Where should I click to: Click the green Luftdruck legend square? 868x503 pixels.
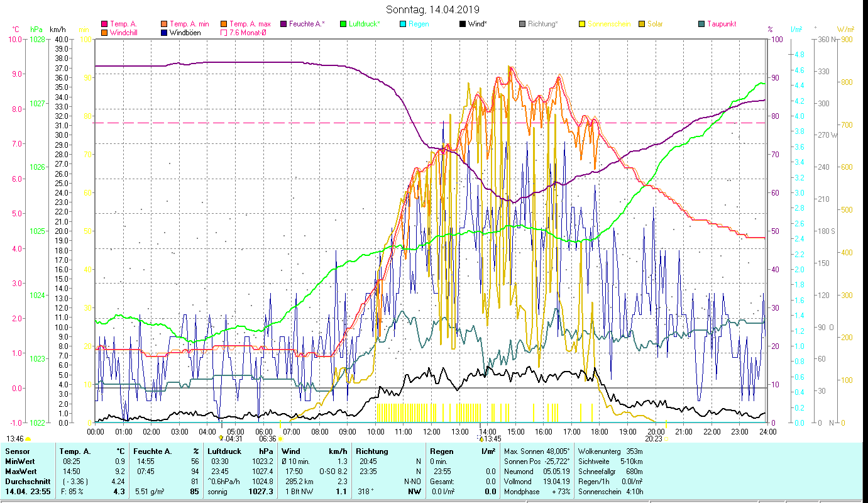[x=343, y=25]
